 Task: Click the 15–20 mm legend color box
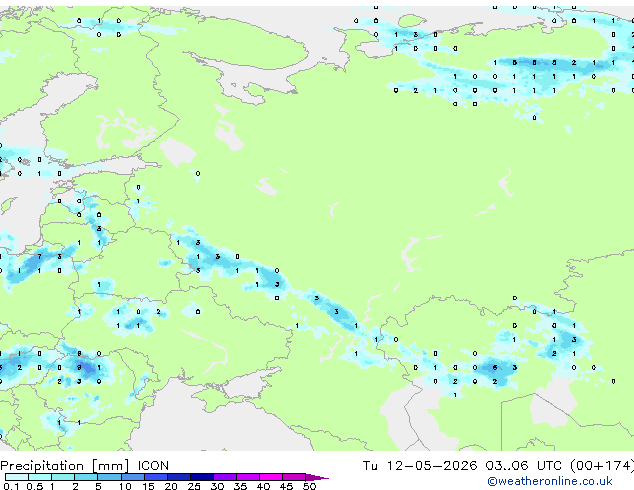(x=155, y=477)
